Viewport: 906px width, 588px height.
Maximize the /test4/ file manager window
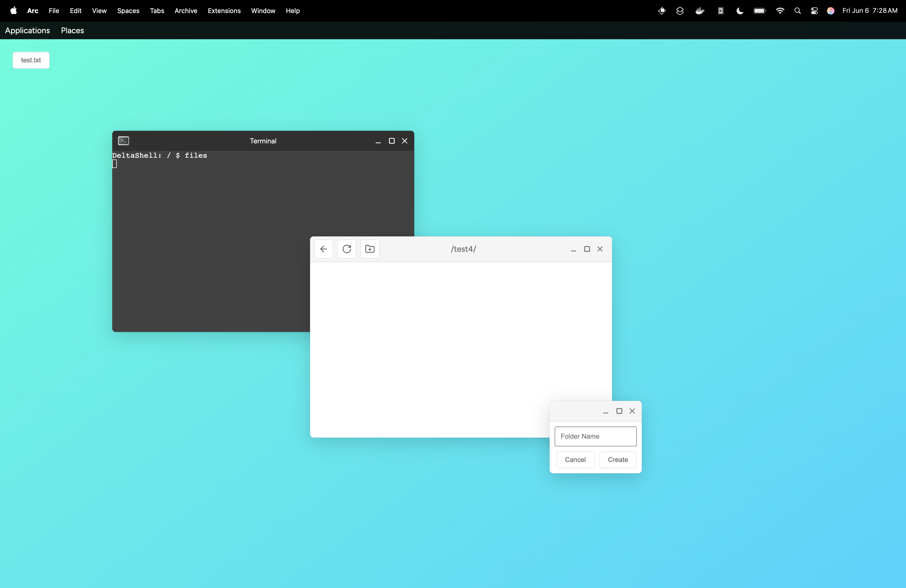[587, 249]
